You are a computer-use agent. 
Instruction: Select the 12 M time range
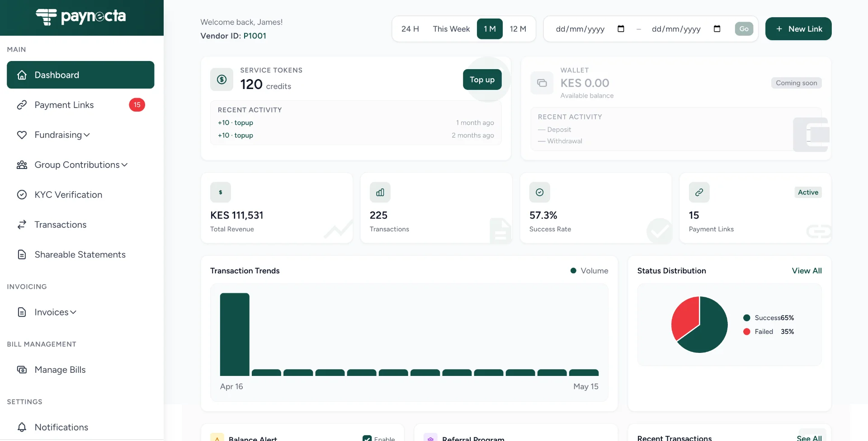tap(518, 29)
